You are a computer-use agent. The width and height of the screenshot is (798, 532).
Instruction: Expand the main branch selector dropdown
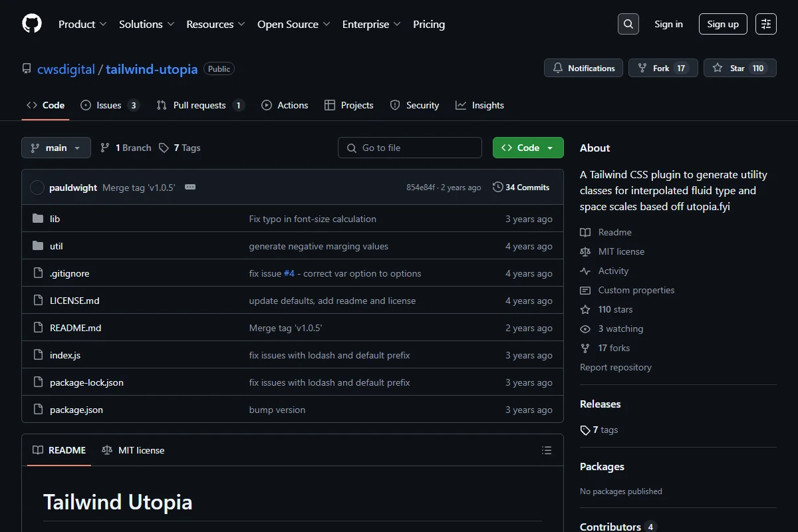click(x=56, y=148)
